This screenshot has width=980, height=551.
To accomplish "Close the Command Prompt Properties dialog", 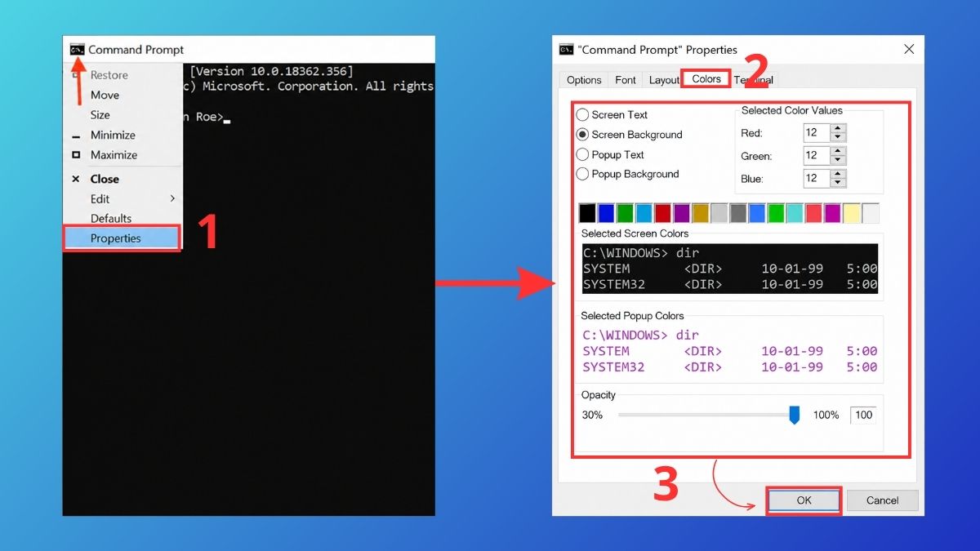I will pyautogui.click(x=909, y=50).
